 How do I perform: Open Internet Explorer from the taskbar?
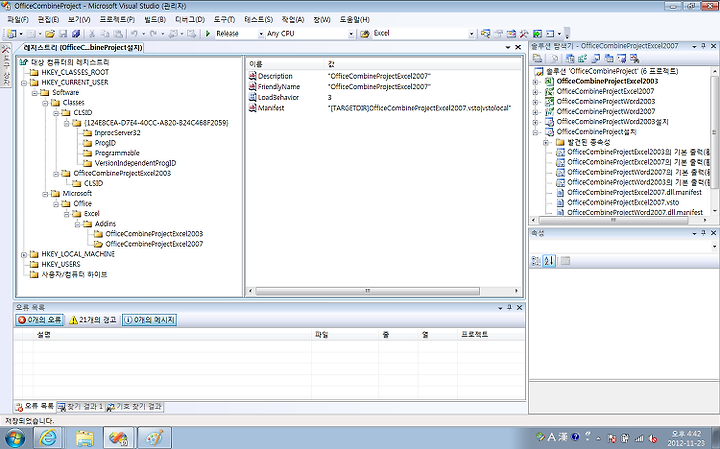click(x=48, y=438)
